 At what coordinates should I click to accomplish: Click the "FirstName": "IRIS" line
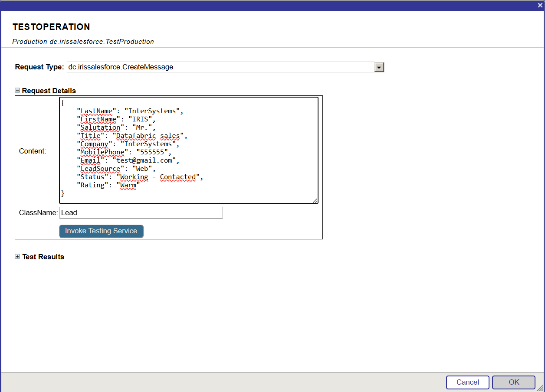pos(116,119)
